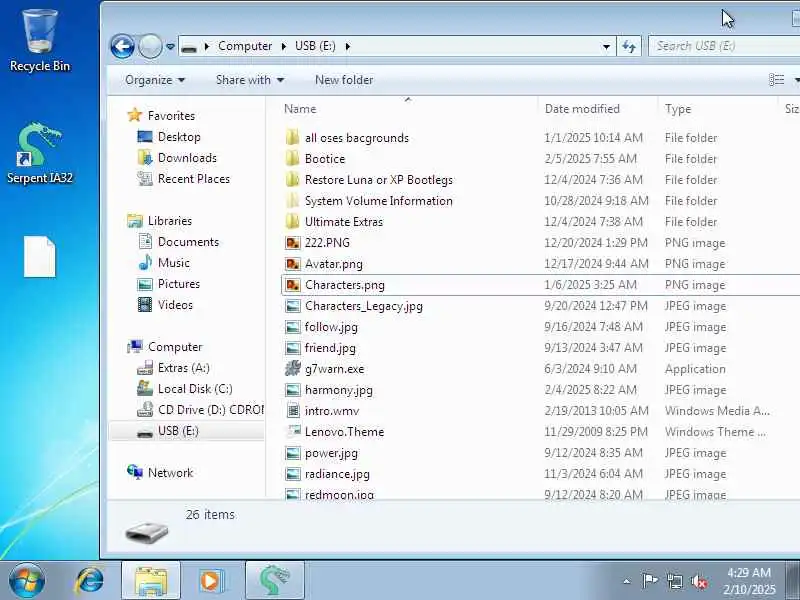Select Restore Luna or XP Bootlegs folder icon
The height and width of the screenshot is (600, 800).
click(293, 180)
